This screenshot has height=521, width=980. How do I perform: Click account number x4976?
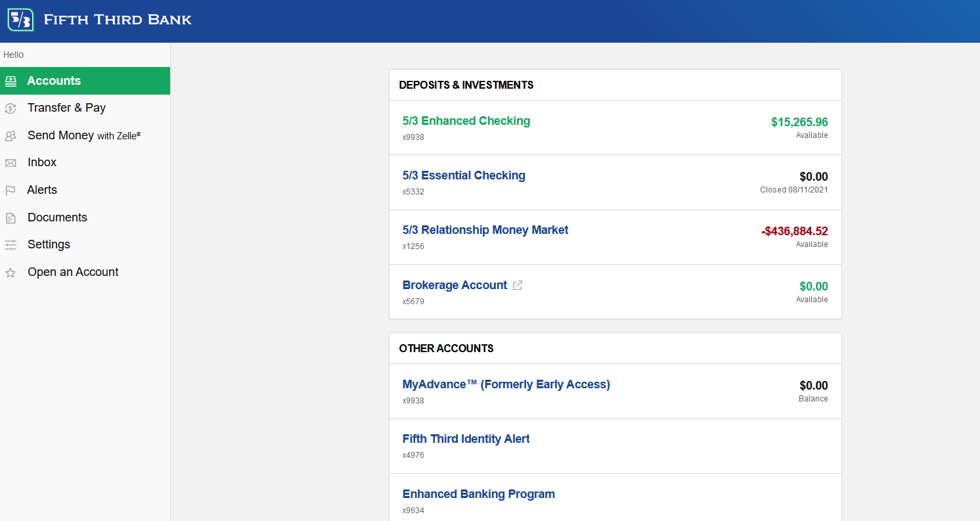413,455
